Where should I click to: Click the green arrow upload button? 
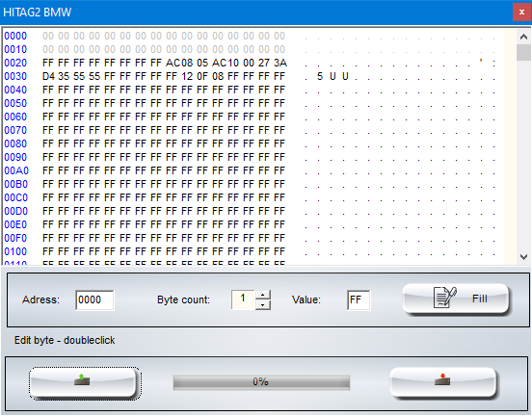pos(84,382)
